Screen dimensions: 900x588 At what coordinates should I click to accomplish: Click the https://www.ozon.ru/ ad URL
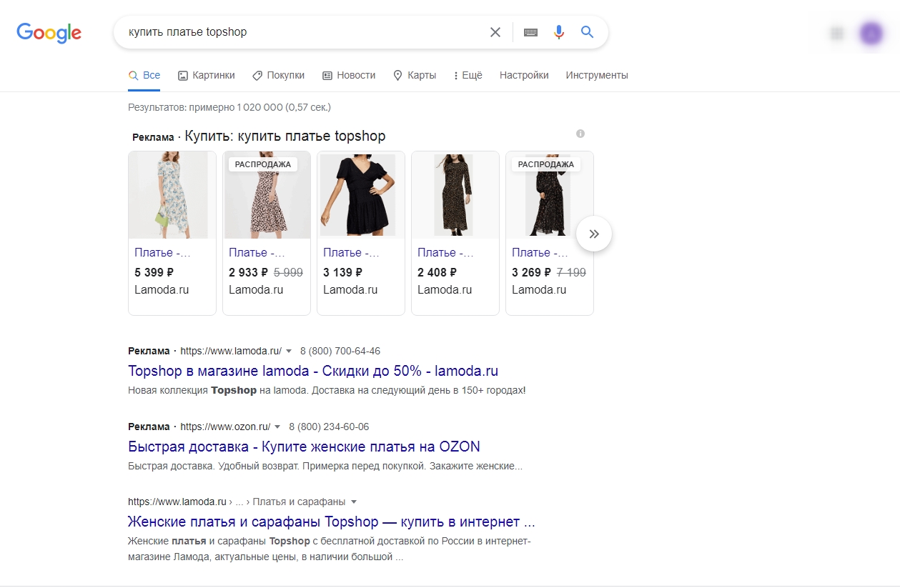coord(225,427)
